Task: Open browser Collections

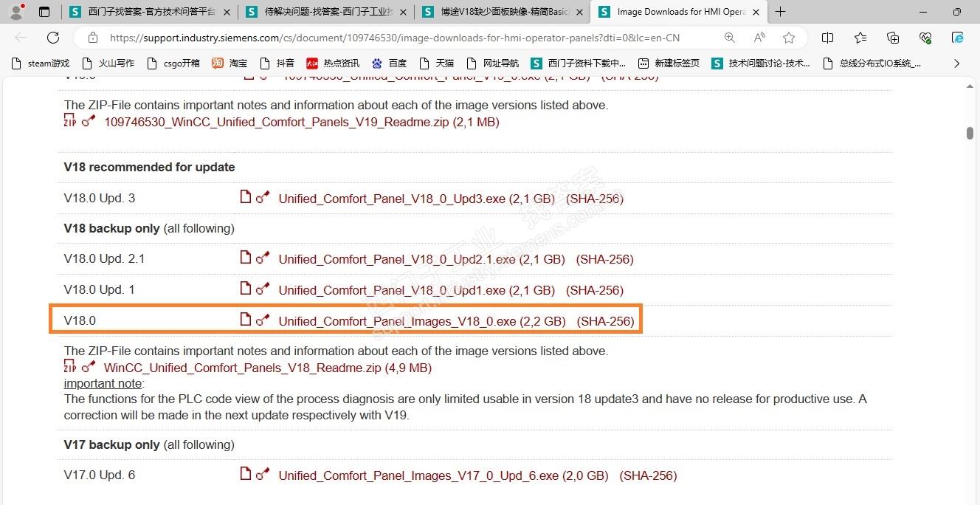Action: pos(893,38)
